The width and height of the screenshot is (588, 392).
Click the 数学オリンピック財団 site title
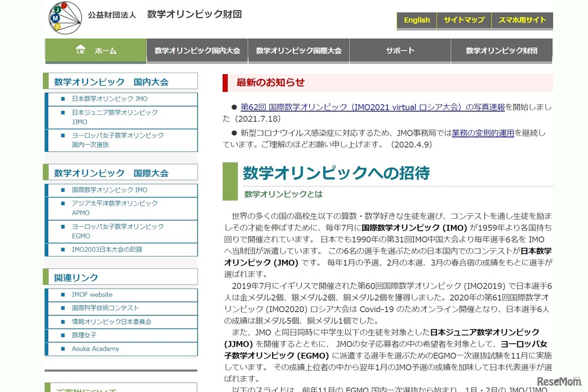[194, 14]
